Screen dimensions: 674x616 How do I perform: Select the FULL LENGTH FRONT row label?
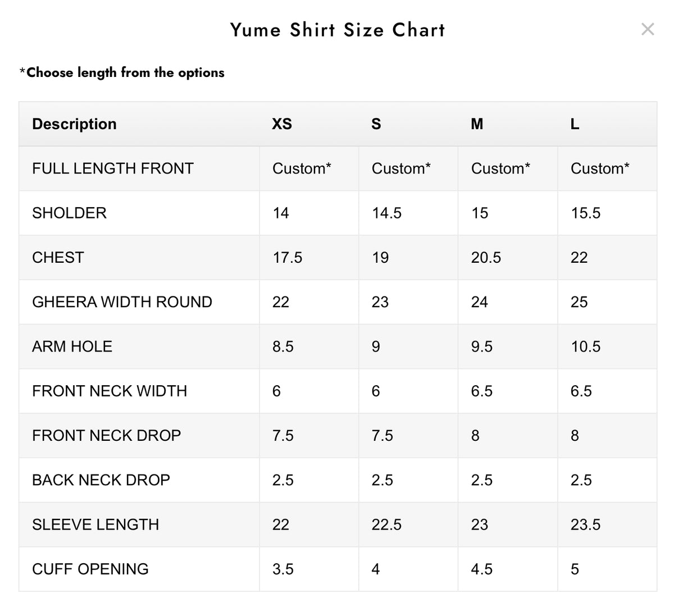(113, 168)
